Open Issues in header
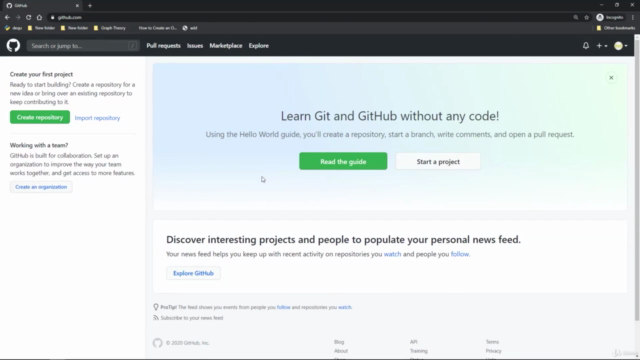 point(195,46)
